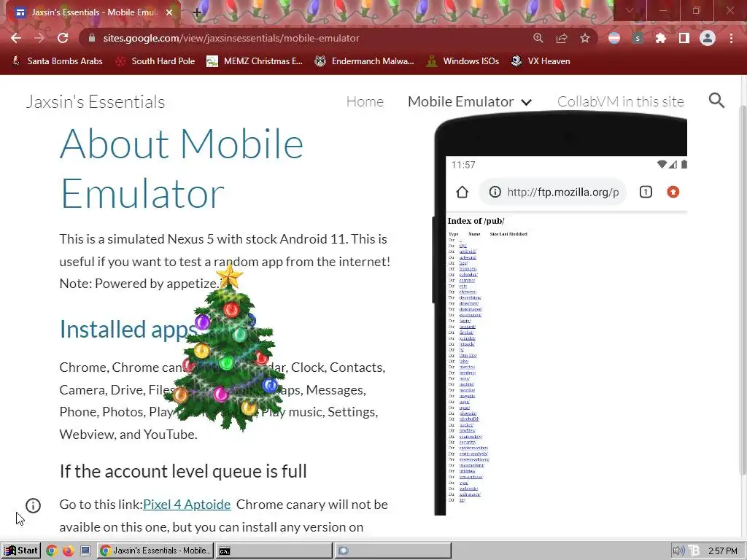Launch Chrome from quick launch bar

pos(52,551)
